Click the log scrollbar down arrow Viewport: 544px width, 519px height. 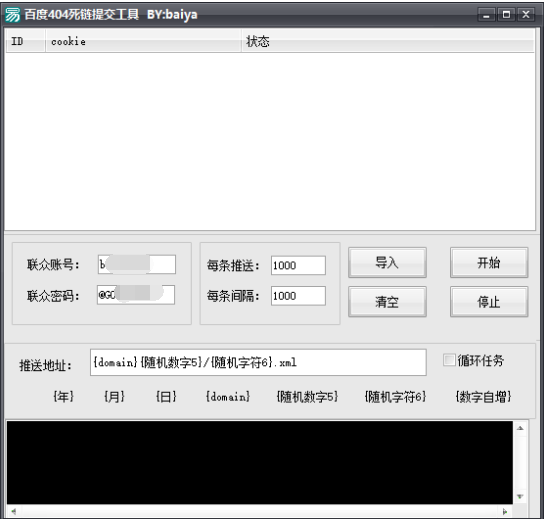click(520, 497)
